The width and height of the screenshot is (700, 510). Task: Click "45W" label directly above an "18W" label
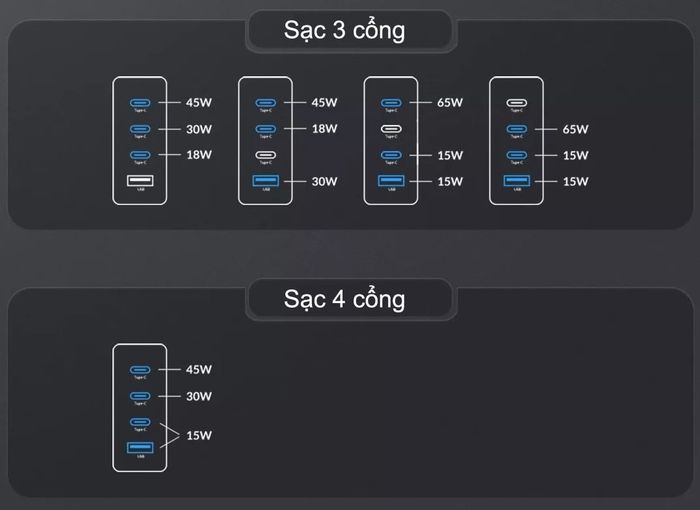[324, 103]
